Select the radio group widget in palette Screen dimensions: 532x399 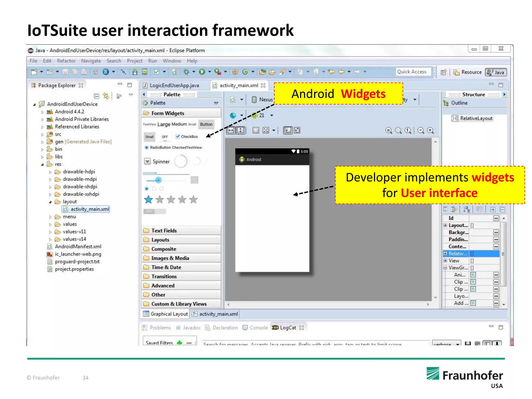(x=154, y=189)
